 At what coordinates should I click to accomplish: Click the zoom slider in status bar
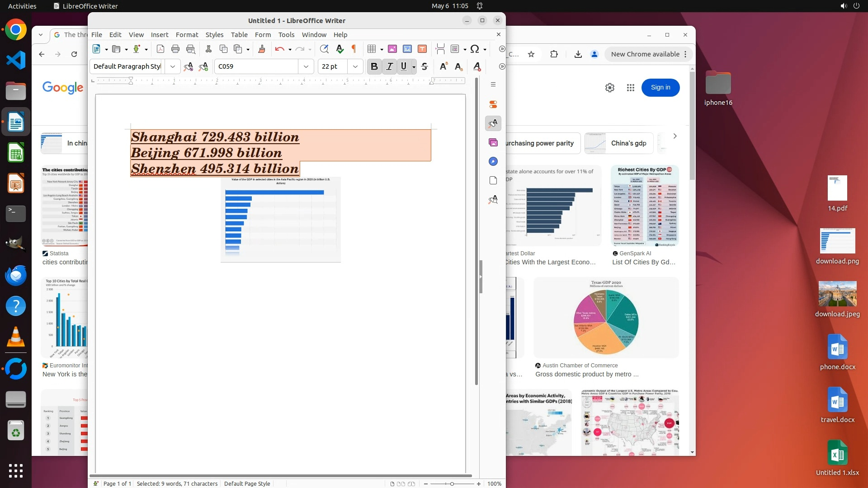[452, 484]
